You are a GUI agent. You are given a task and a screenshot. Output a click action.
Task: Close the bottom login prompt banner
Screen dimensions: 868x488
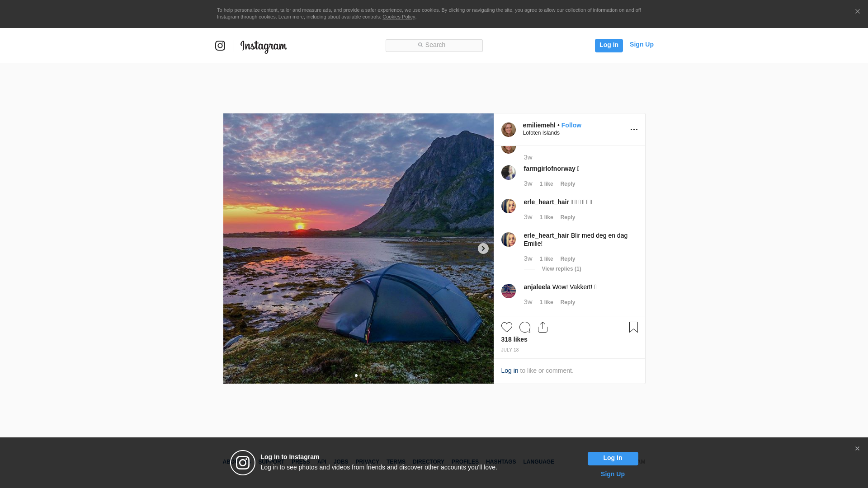857,449
